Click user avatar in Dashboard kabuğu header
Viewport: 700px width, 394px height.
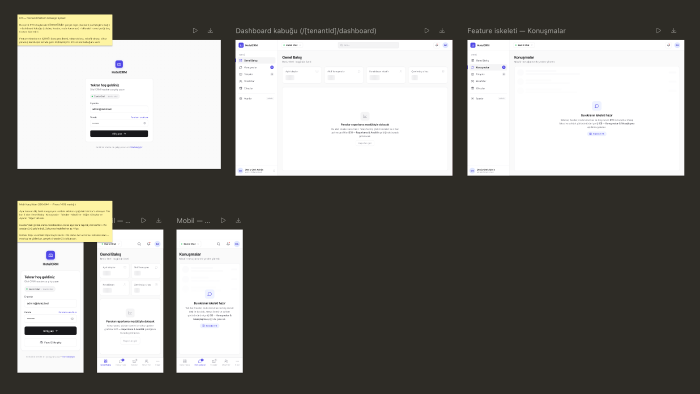pos(445,45)
